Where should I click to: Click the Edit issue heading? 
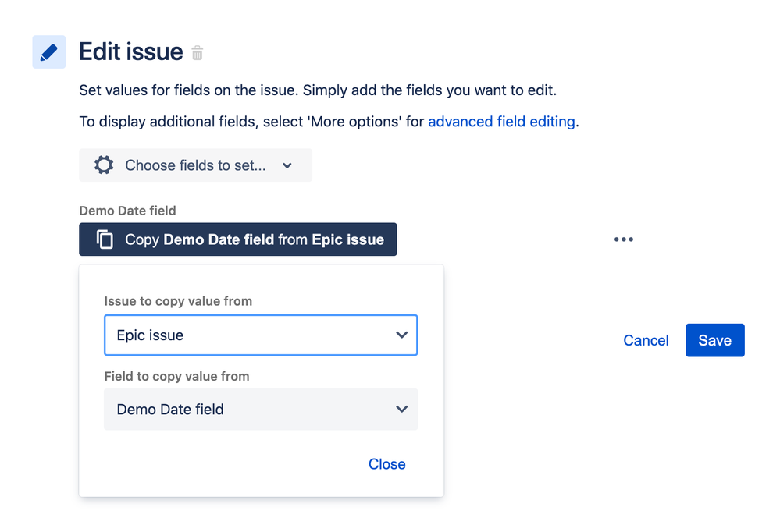click(130, 51)
